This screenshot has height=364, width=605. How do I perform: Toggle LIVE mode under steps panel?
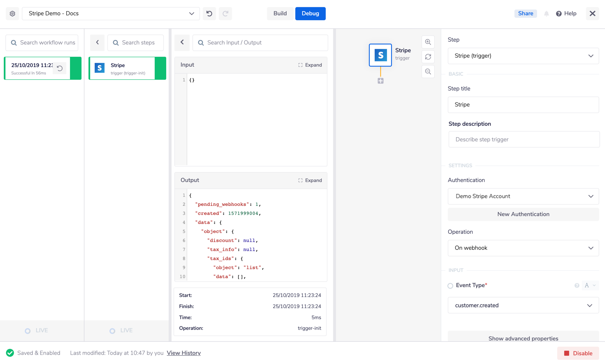point(112,331)
